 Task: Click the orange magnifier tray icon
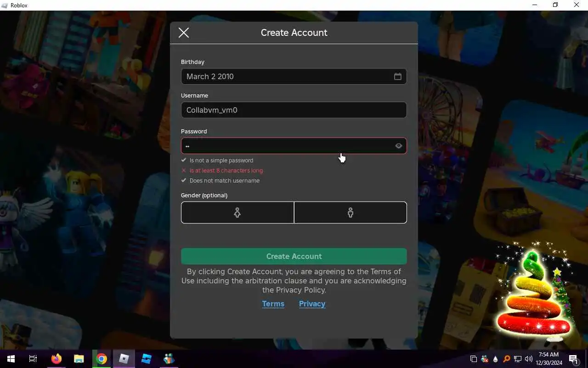[x=507, y=359]
